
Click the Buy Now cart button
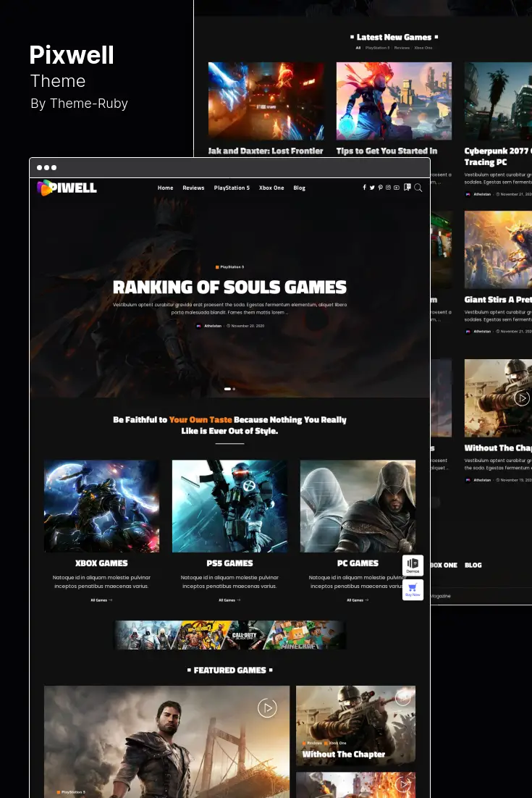413,590
